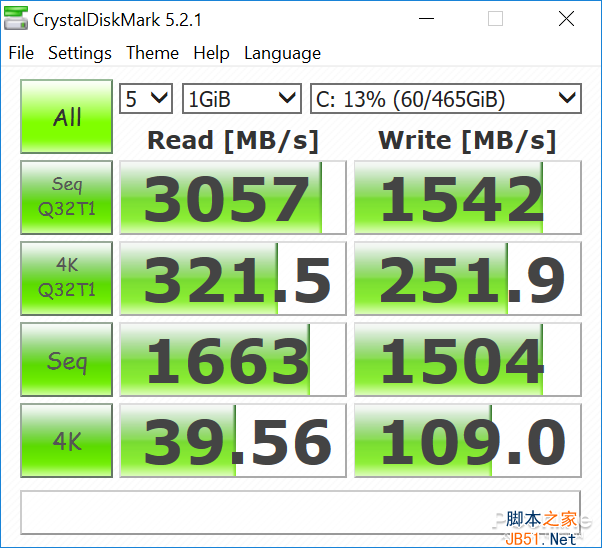Image resolution: width=602 pixels, height=548 pixels.
Task: Click the Seq write result 1504
Action: pos(468,359)
